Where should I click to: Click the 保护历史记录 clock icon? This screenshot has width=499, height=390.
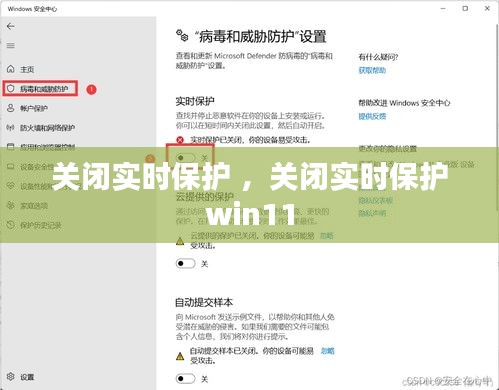11,225
